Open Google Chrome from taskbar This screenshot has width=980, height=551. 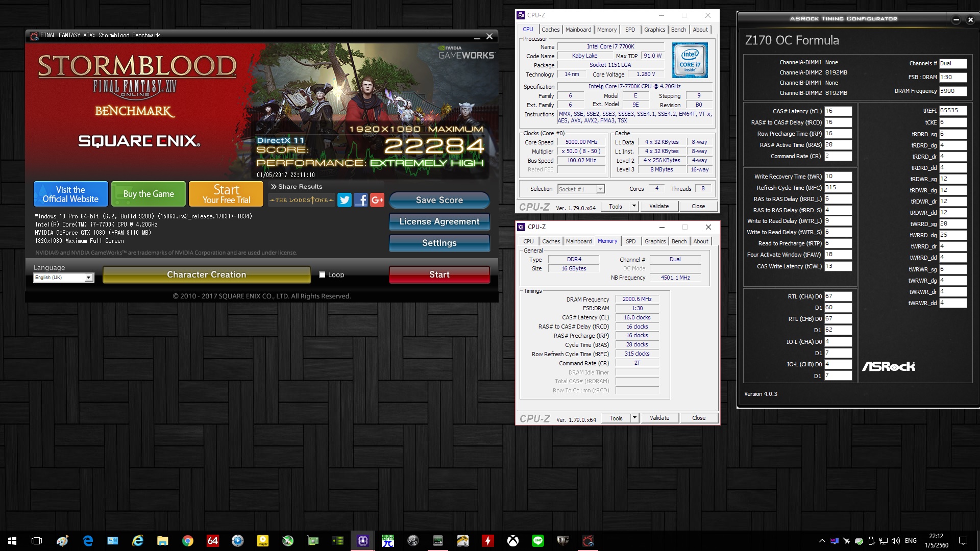click(188, 541)
